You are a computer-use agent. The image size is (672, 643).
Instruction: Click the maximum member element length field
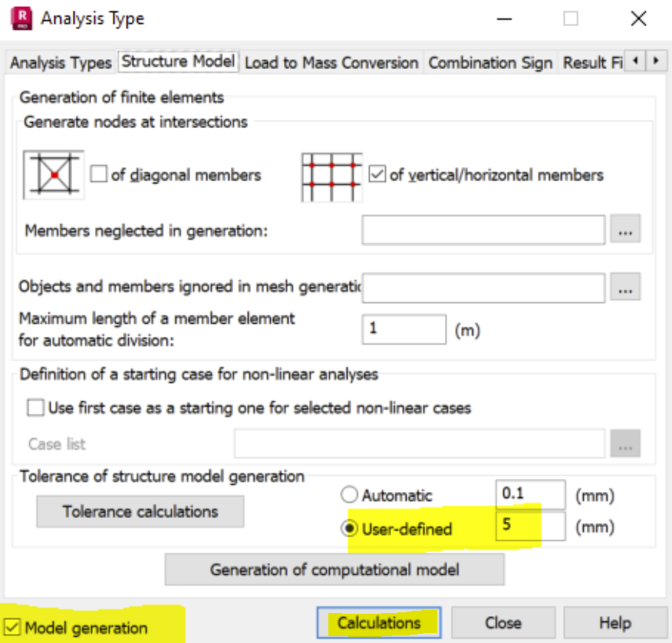404,329
